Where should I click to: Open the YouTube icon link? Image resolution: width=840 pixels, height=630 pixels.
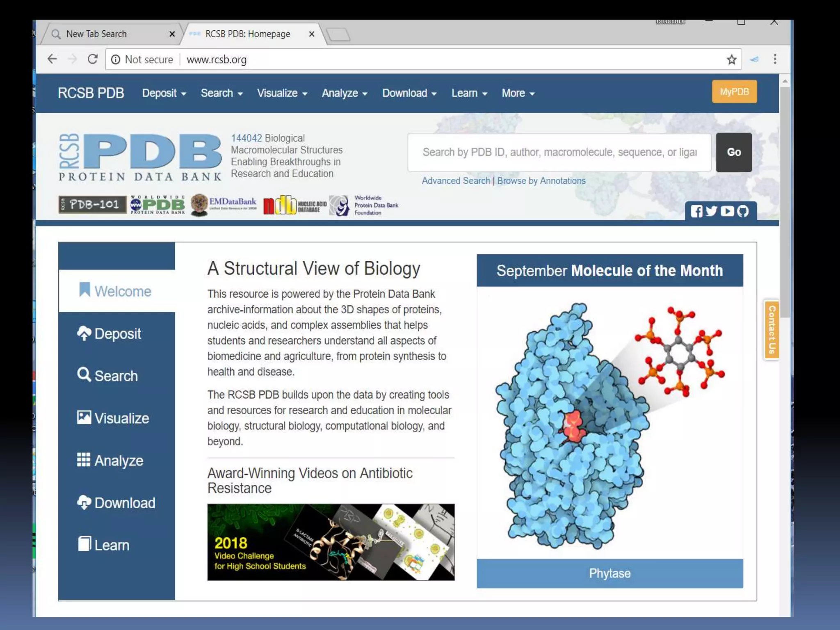coord(727,211)
